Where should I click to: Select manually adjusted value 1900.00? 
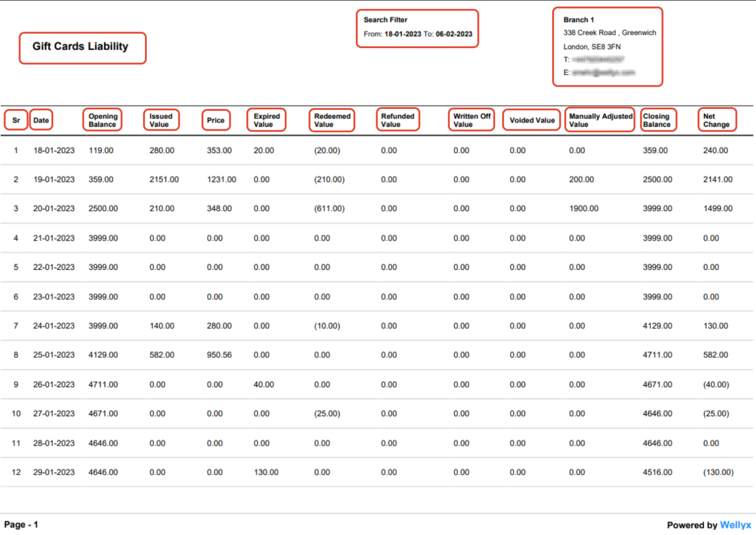(584, 209)
